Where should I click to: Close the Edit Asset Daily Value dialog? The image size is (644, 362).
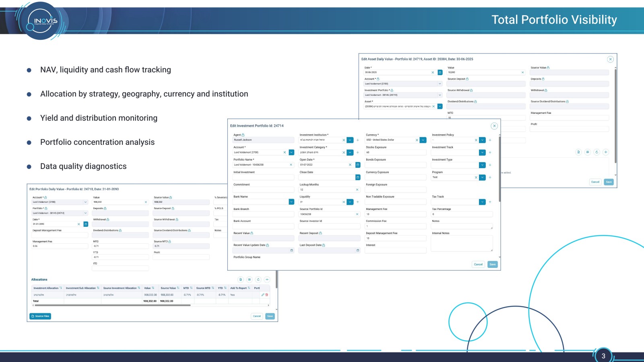click(611, 59)
